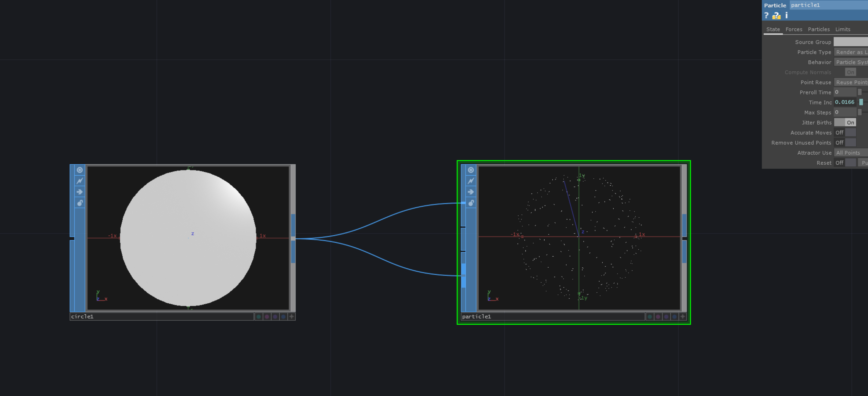Switch to the Particles tab

click(x=819, y=29)
